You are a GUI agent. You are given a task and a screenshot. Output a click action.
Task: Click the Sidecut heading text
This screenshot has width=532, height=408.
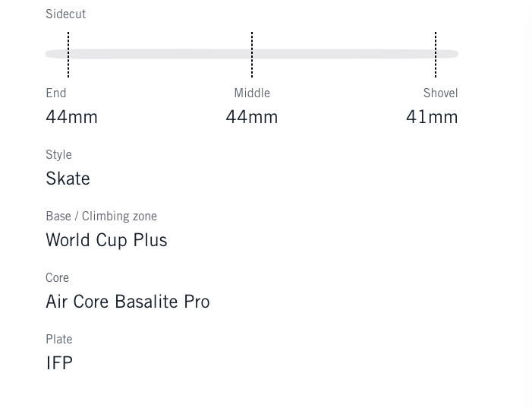click(65, 14)
